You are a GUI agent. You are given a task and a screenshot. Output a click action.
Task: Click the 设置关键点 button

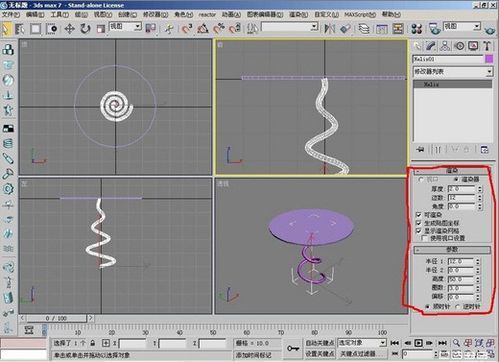320,353
